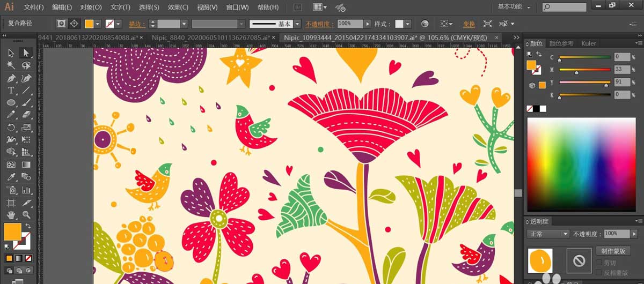Select the Eyedropper tool
Image resolution: width=644 pixels, height=284 pixels.
coord(11,177)
